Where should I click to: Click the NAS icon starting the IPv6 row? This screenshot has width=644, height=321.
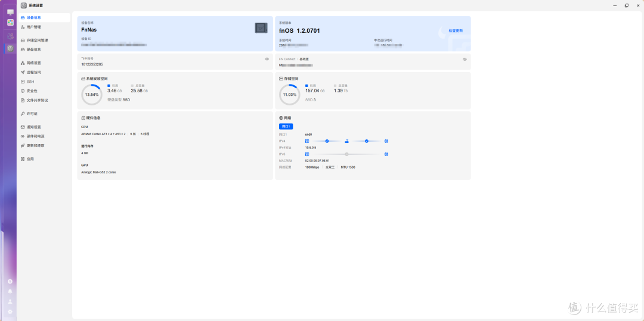(307, 154)
